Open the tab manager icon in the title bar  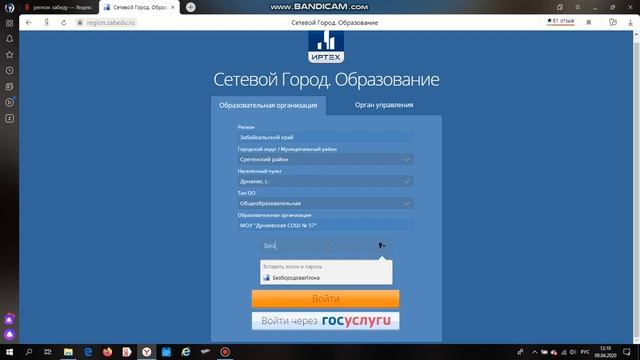point(560,7)
